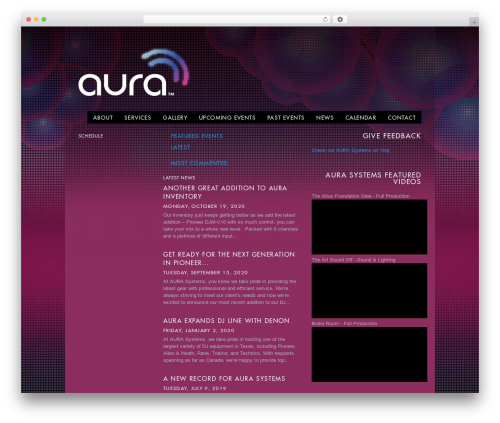Open a new tab with plus button
The height and width of the screenshot is (423, 500).
click(474, 22)
